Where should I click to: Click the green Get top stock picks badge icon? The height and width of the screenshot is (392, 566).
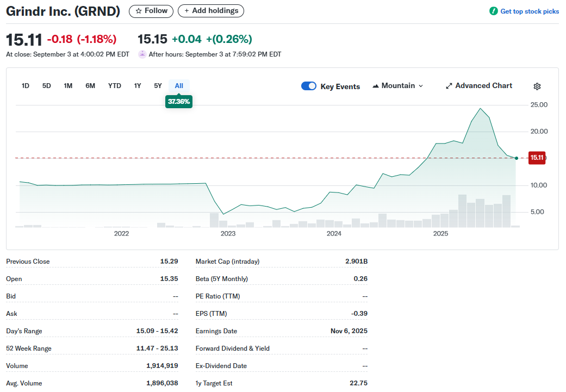click(x=494, y=11)
